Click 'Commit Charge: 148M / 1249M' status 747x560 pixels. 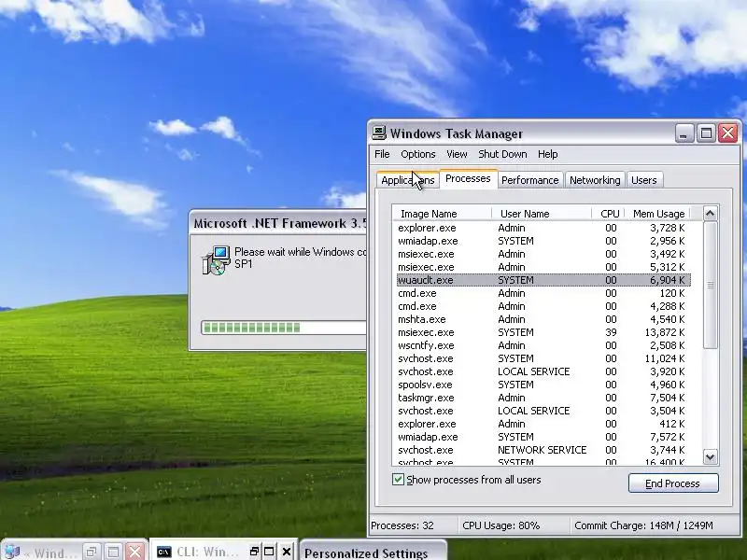(x=643, y=525)
